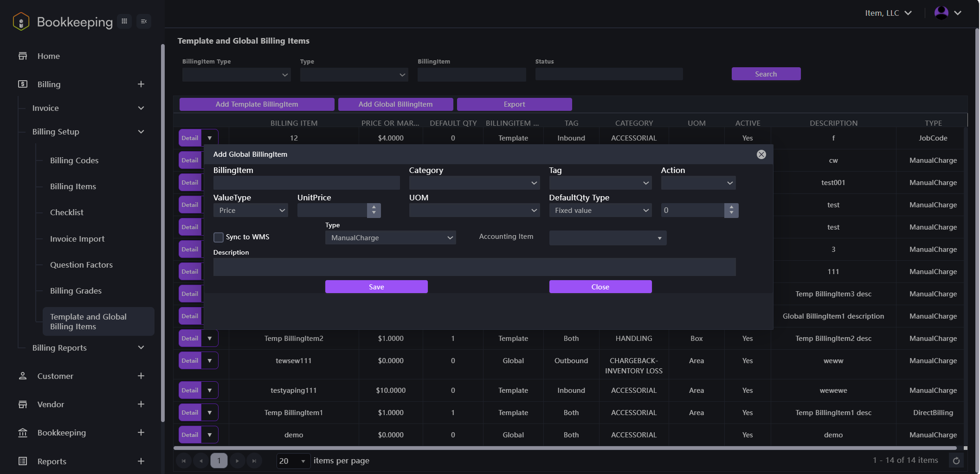Refresh the table with the reload icon
This screenshot has height=474, width=980.
pyautogui.click(x=956, y=461)
